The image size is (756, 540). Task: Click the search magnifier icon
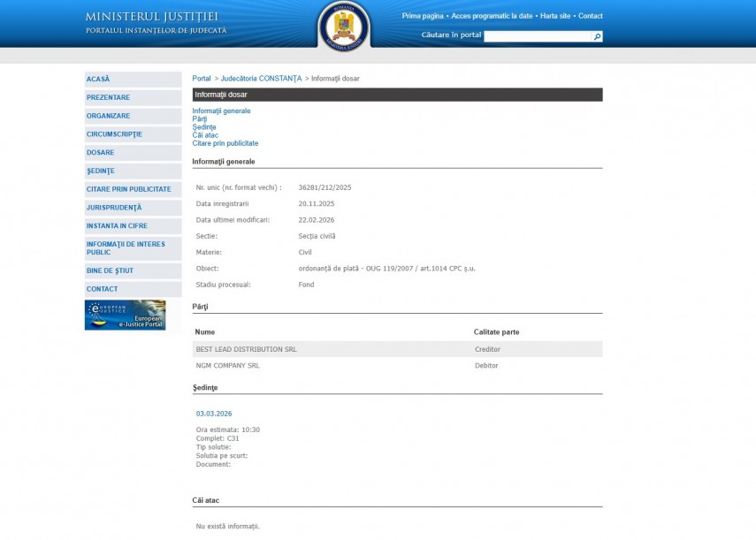[x=598, y=36]
